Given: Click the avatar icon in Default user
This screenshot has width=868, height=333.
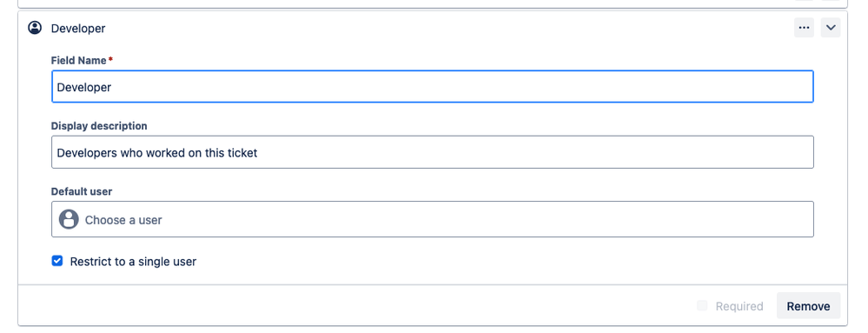Looking at the screenshot, I should (69, 219).
